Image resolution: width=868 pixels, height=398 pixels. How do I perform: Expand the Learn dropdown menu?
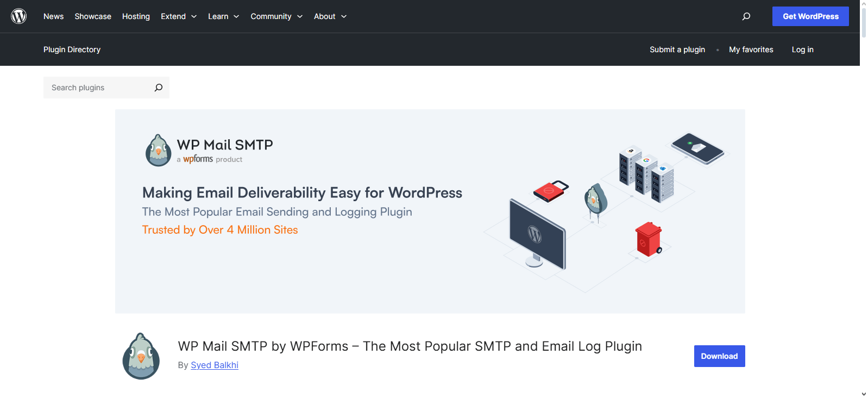[x=223, y=16]
